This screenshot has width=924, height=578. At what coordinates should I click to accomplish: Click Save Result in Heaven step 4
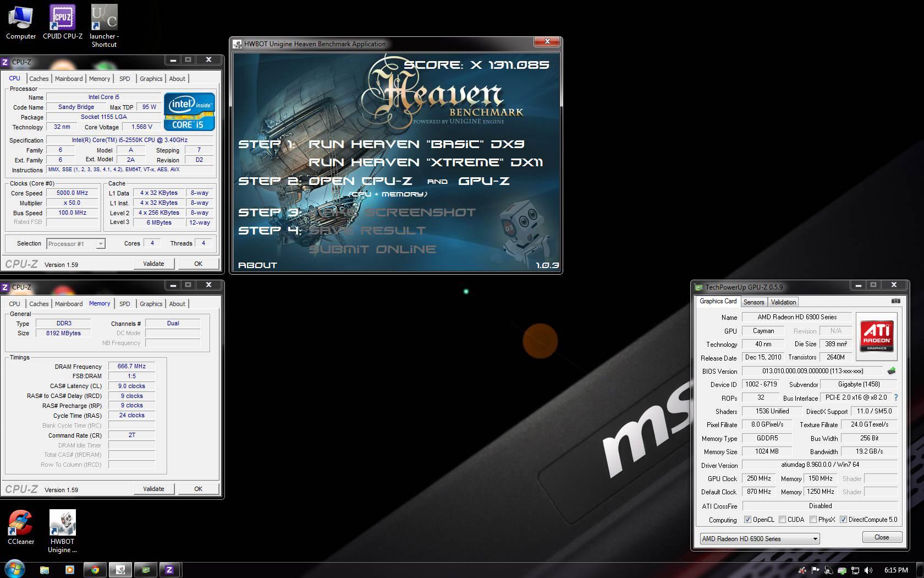coord(367,231)
